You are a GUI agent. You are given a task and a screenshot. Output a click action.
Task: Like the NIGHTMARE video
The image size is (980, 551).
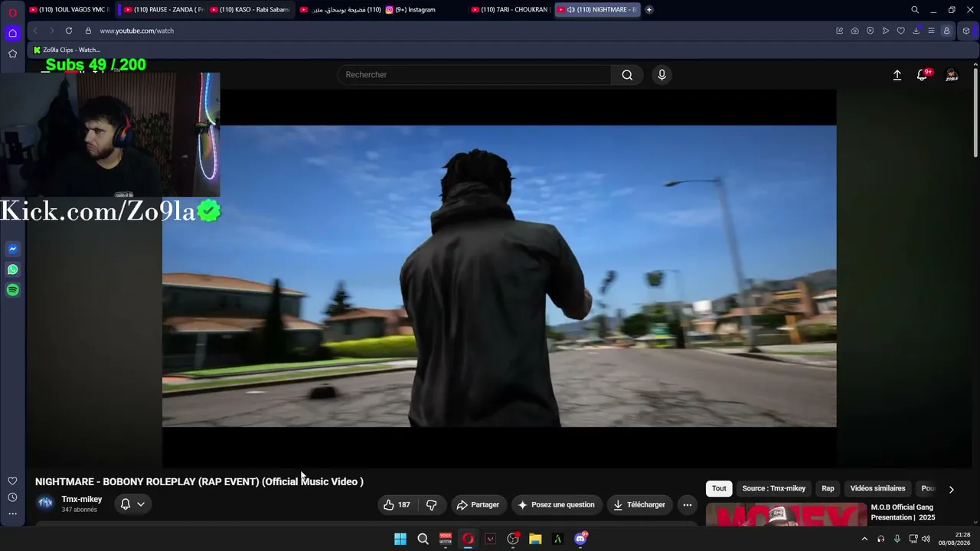click(397, 505)
